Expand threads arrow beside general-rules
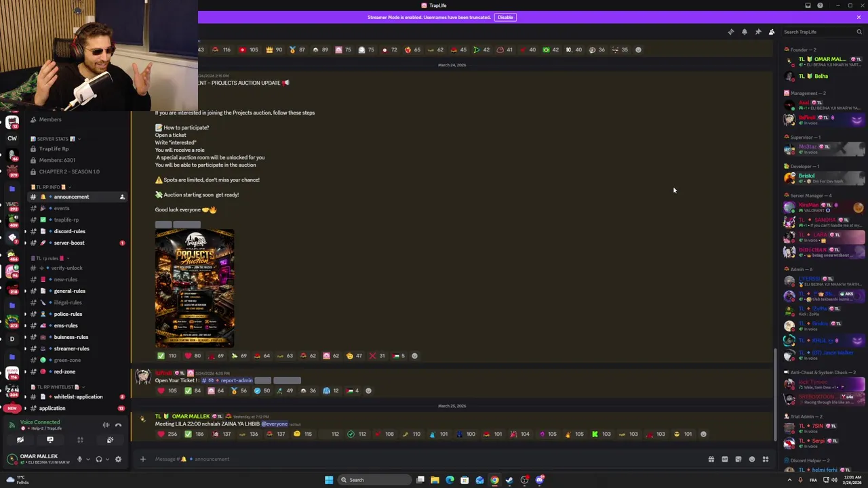The image size is (868, 488). (x=25, y=291)
